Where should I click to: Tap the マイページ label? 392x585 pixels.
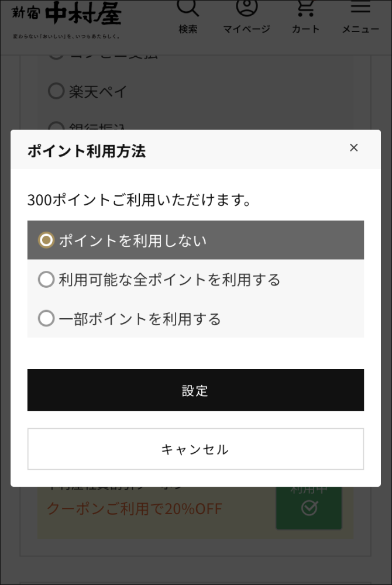tap(246, 29)
